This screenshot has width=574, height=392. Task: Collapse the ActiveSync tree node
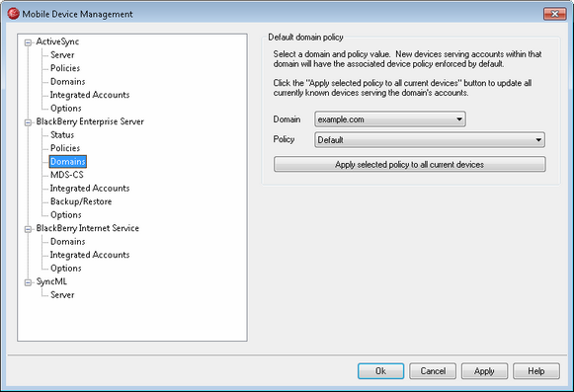point(28,42)
